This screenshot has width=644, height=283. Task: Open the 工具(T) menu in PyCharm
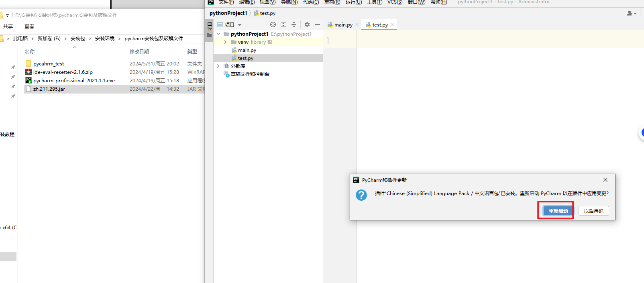pyautogui.click(x=375, y=2)
